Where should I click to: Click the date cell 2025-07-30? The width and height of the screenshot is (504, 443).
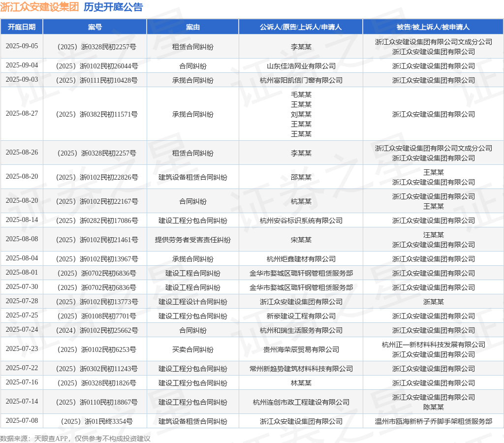click(22, 286)
